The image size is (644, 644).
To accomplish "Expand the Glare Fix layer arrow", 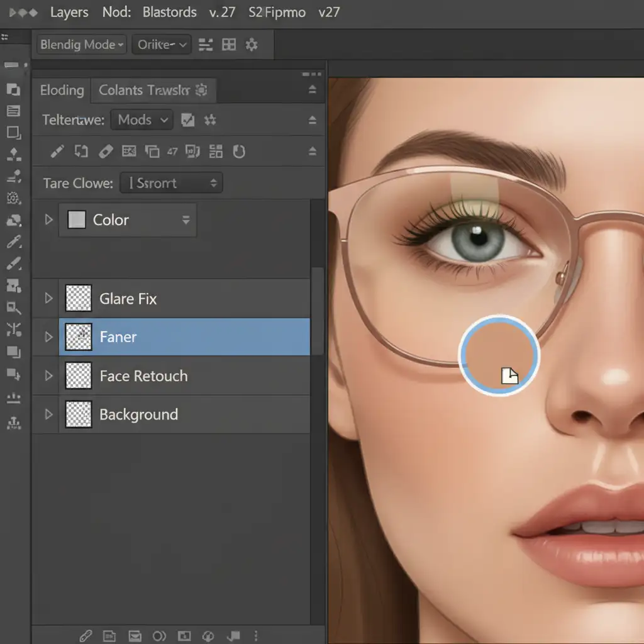I will pos(48,298).
